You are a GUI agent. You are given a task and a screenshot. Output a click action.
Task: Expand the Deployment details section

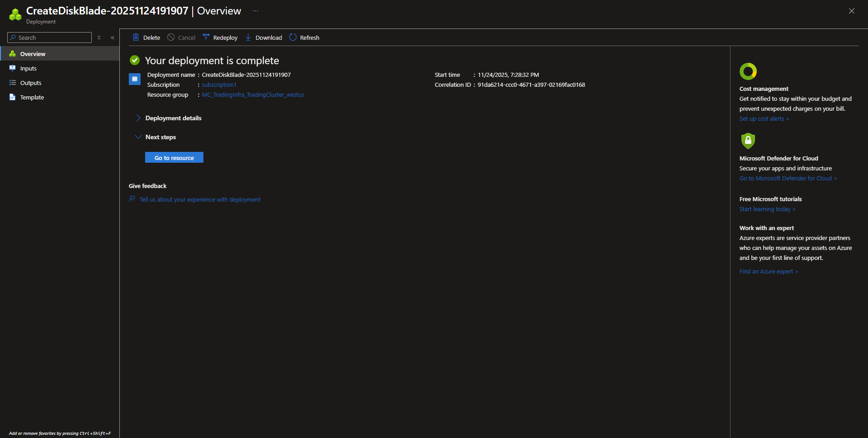coord(138,118)
